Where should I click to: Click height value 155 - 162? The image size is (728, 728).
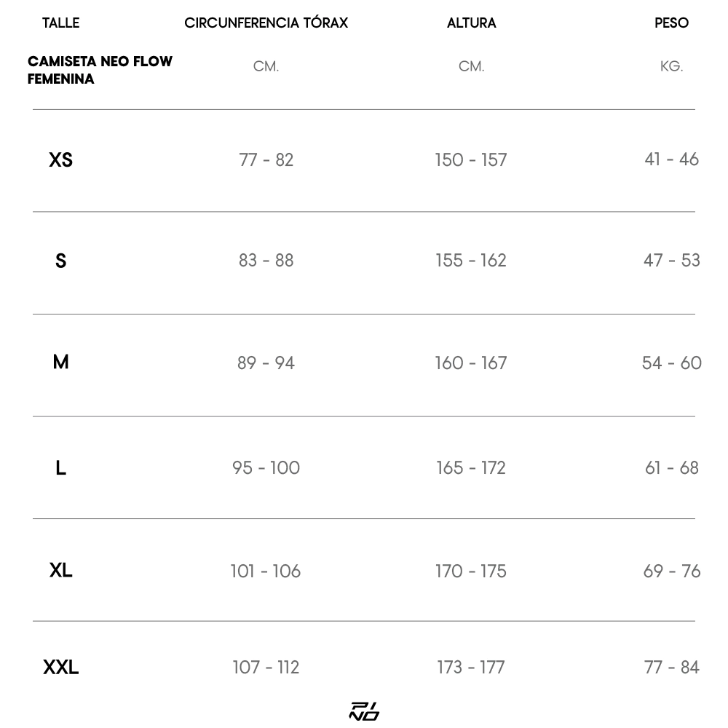point(471,261)
